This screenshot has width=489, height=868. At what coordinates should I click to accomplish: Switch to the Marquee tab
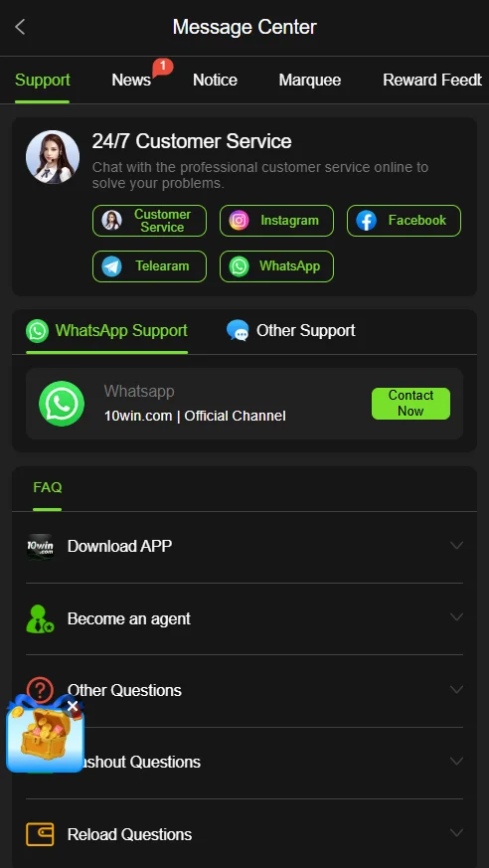tap(310, 81)
